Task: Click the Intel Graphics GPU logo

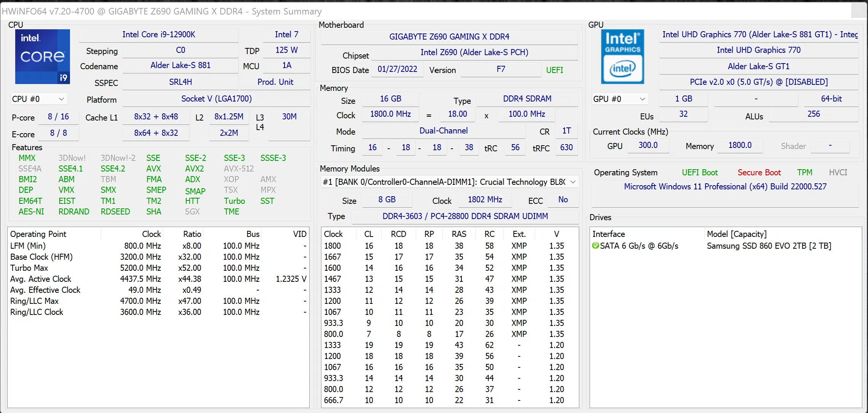Action: [622, 56]
